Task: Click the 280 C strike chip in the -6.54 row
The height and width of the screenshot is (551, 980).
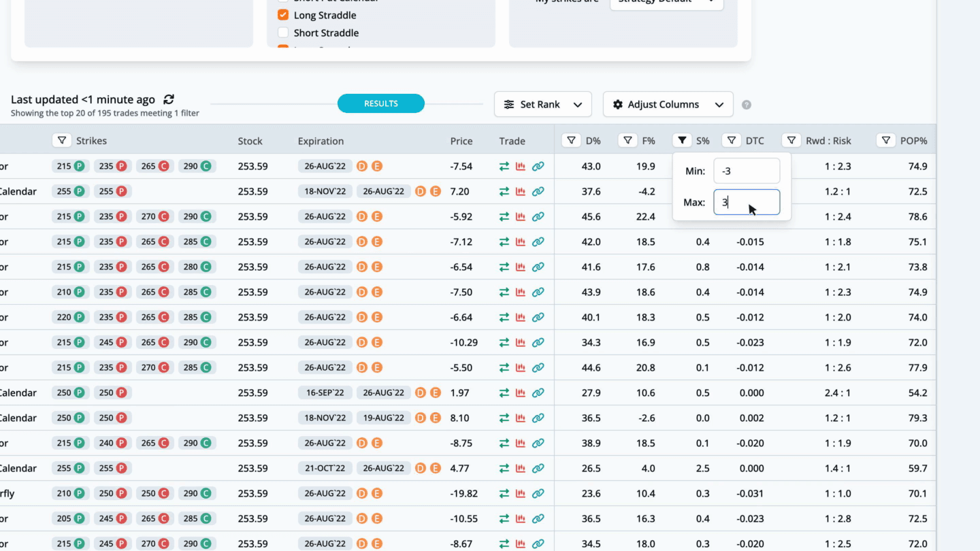Action: 197,267
